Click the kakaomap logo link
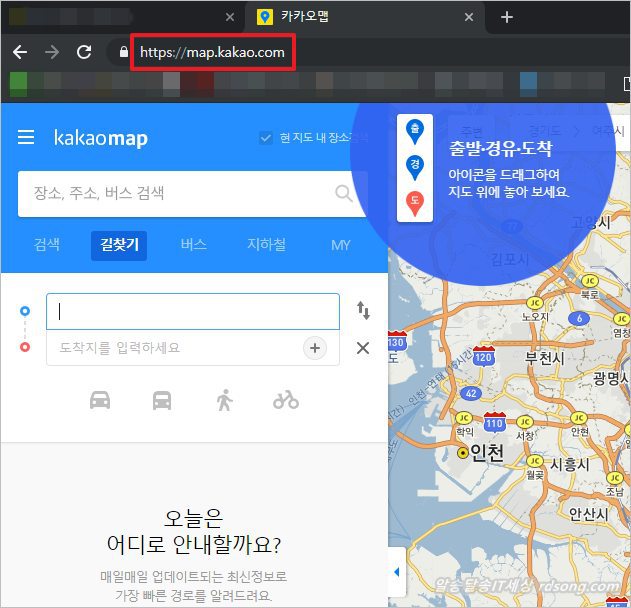Viewport: 631px width, 608px height. point(101,138)
